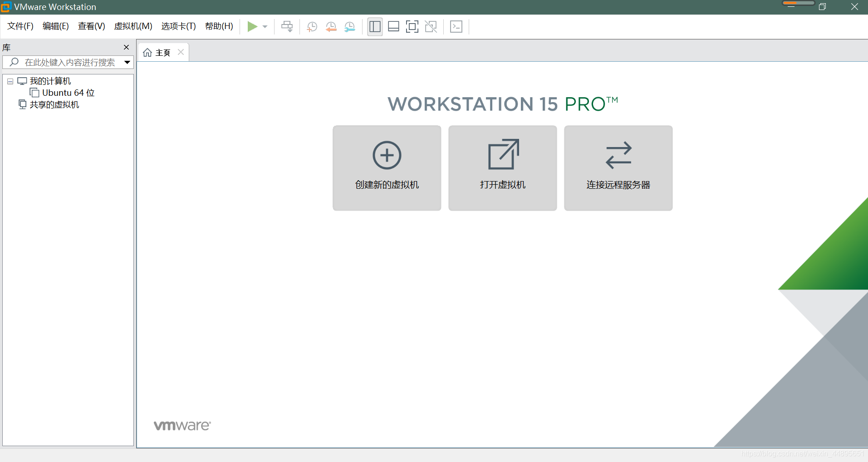
Task: Take a snapshot of the virtual machine
Action: click(x=312, y=27)
